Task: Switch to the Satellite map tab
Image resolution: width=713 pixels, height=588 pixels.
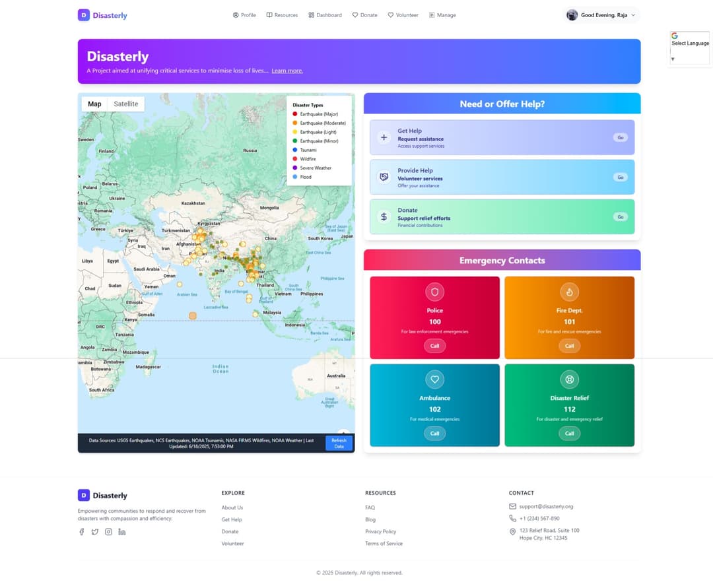Action: pyautogui.click(x=125, y=104)
